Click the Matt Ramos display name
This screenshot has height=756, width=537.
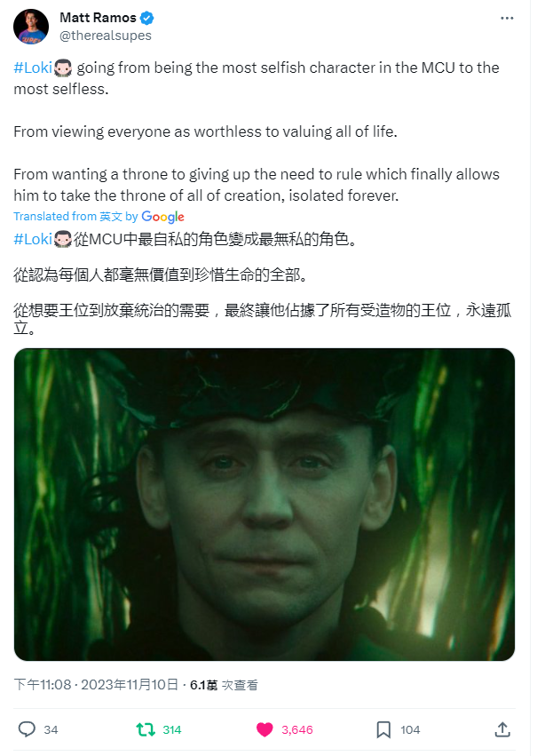coord(98,18)
